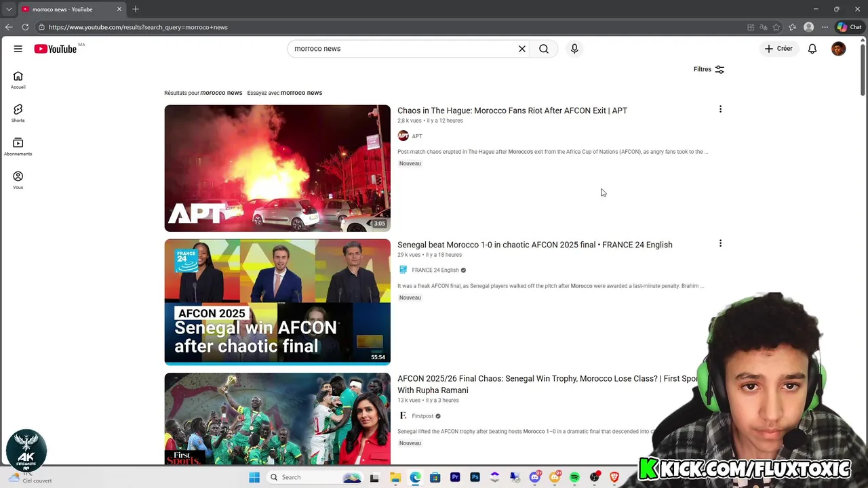Open the Accueil sidebar item
The height and width of the screenshot is (488, 868).
(x=18, y=80)
